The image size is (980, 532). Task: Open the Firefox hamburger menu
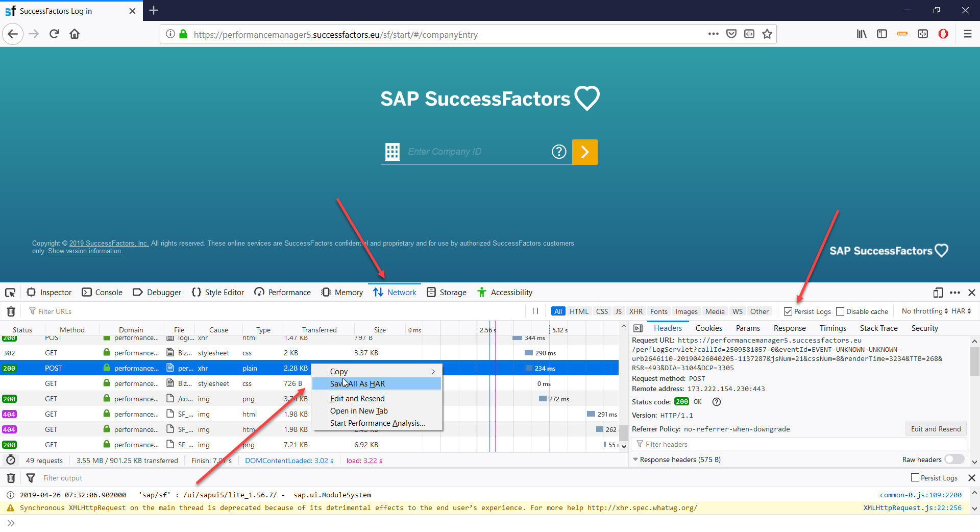[967, 34]
